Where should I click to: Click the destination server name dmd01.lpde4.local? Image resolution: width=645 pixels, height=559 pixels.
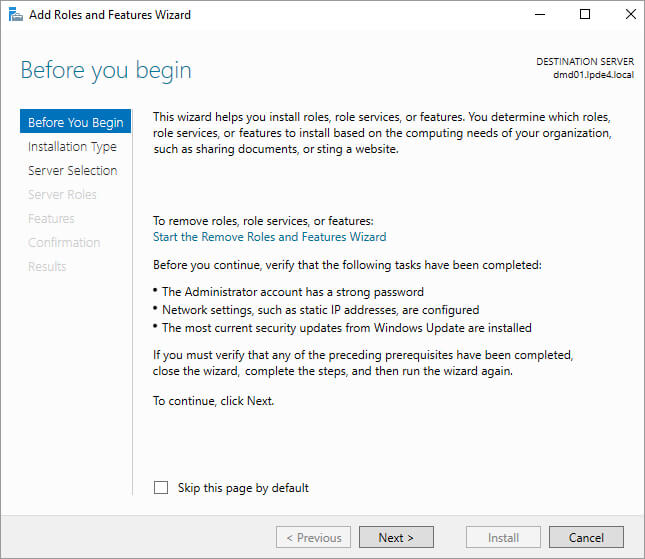click(593, 75)
